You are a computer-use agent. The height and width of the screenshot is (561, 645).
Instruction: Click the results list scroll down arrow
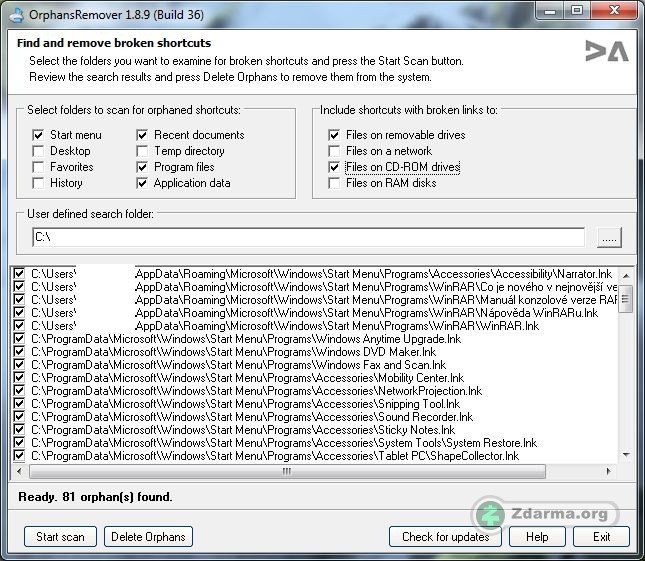pos(626,455)
